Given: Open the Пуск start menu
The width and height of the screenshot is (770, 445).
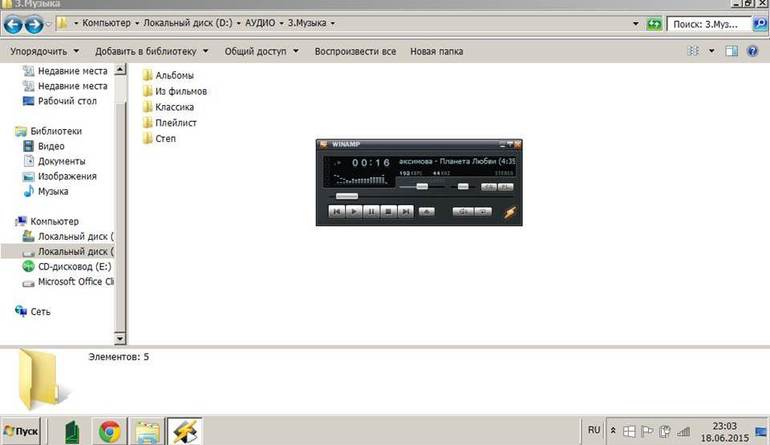Looking at the screenshot, I should coord(21,431).
